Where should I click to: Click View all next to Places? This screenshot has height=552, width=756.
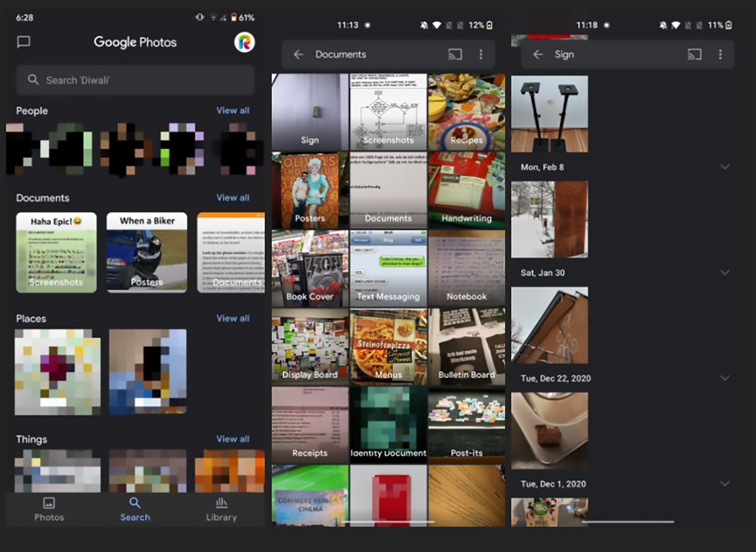[x=233, y=318]
